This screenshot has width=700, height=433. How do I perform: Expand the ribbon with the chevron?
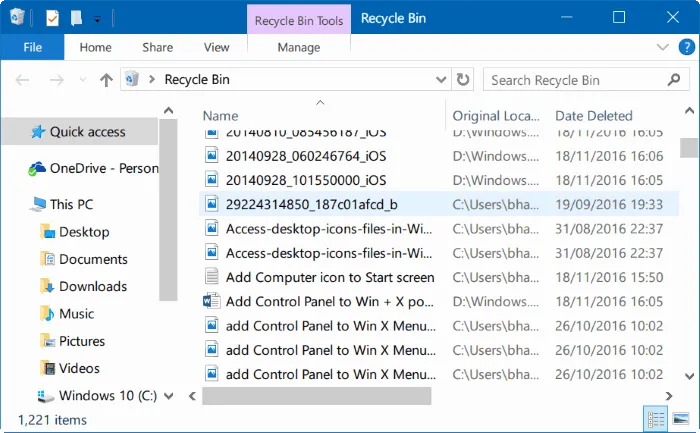(660, 47)
